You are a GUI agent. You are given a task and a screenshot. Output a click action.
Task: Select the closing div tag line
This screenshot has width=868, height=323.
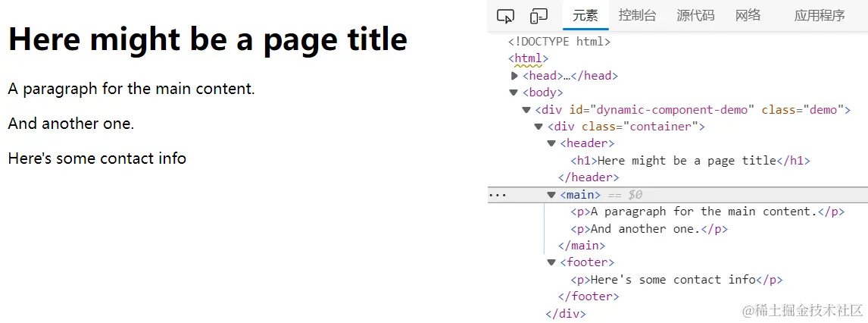(x=566, y=314)
